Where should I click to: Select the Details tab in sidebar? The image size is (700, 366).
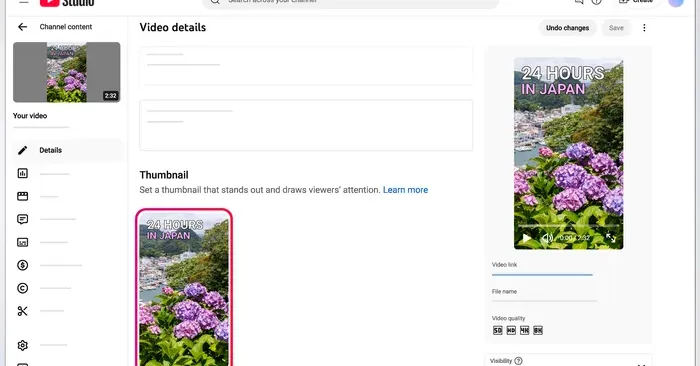67,150
